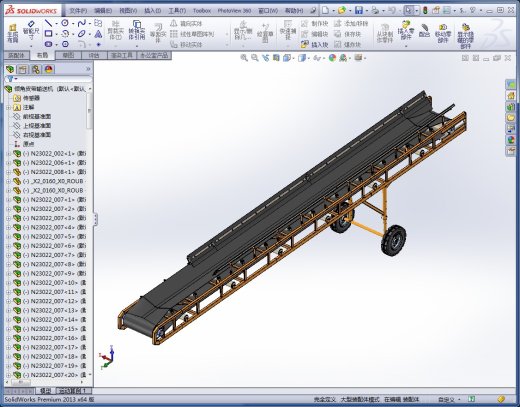Viewport: 520px width, 407px height.
Task: Select the Circle sketch tool
Action: point(65,23)
